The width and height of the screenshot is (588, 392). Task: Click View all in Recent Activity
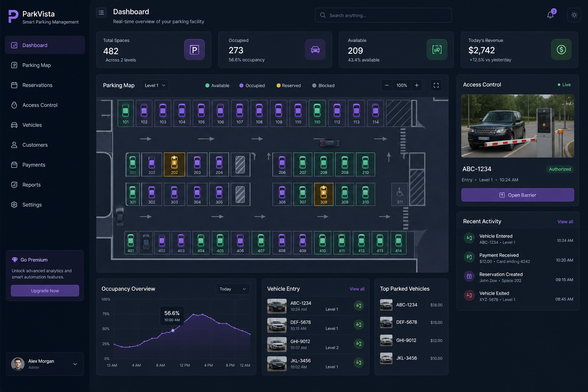[565, 222]
